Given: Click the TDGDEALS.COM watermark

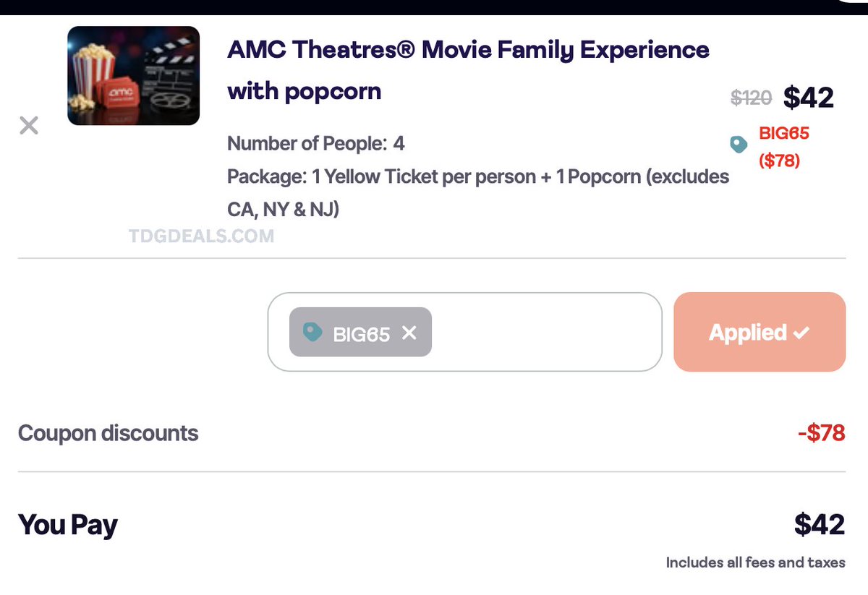Looking at the screenshot, I should 203,236.
